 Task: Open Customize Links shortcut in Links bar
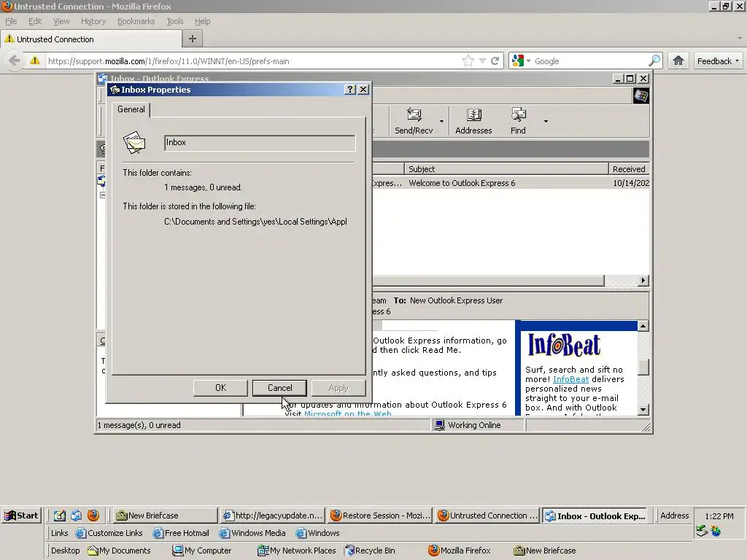coord(109,533)
